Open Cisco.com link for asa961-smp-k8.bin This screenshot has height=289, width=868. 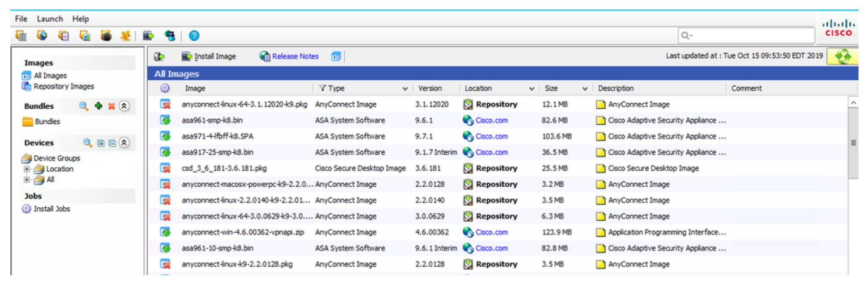pos(491,120)
